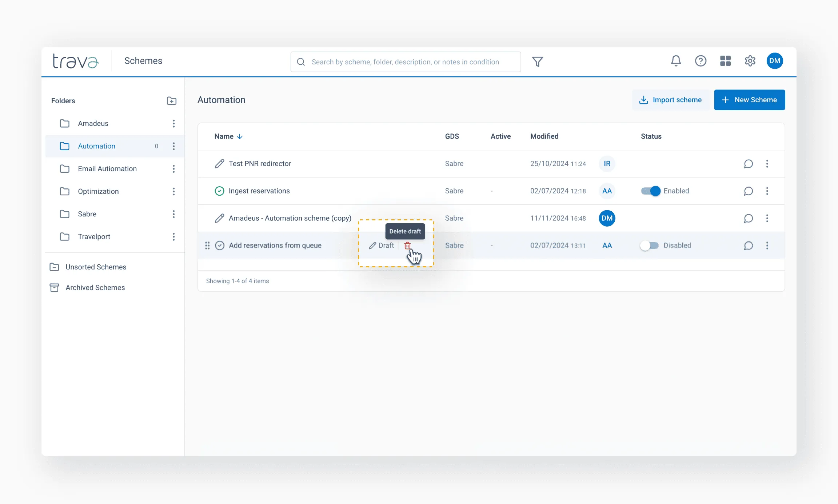Open settings gear icon in header
Viewport: 838px width, 504px height.
coord(750,61)
